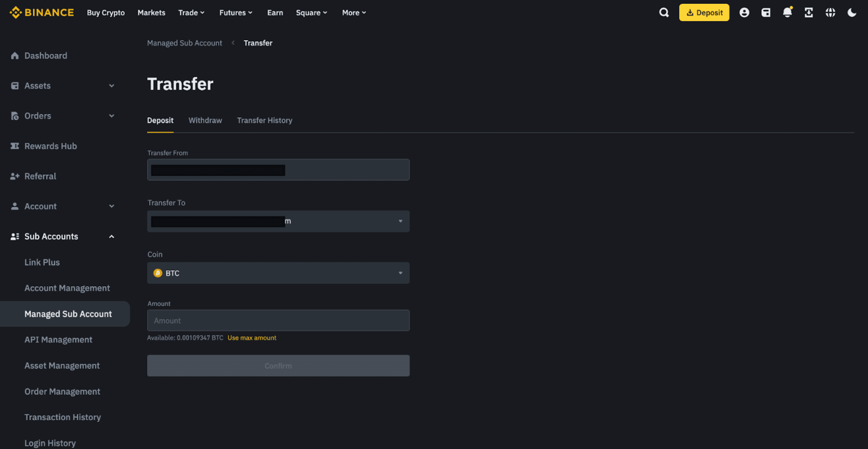Open the notifications bell

coord(787,12)
